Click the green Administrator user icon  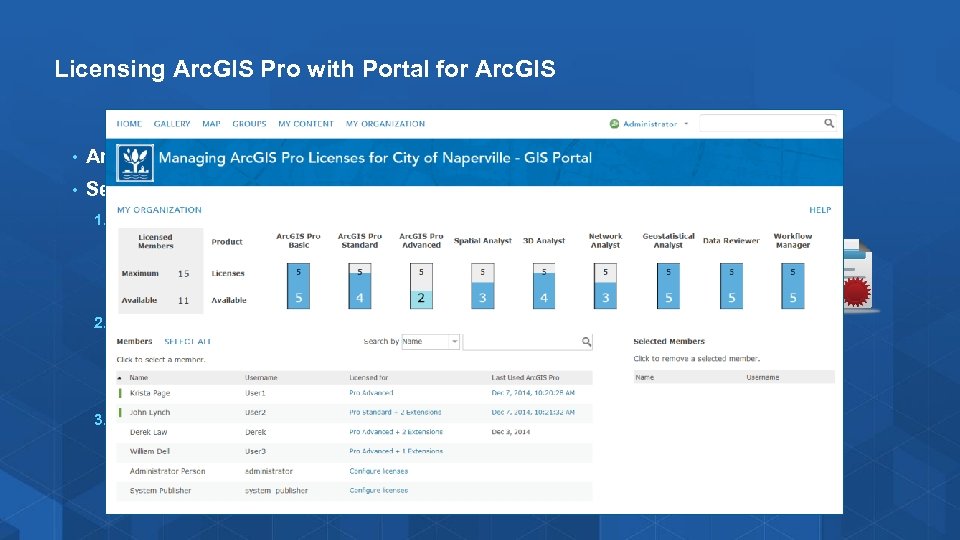coord(614,124)
